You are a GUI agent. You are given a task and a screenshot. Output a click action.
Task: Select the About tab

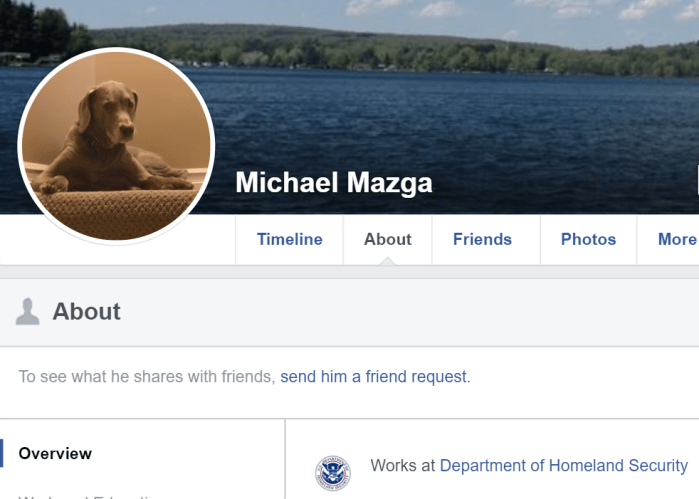[x=387, y=239]
